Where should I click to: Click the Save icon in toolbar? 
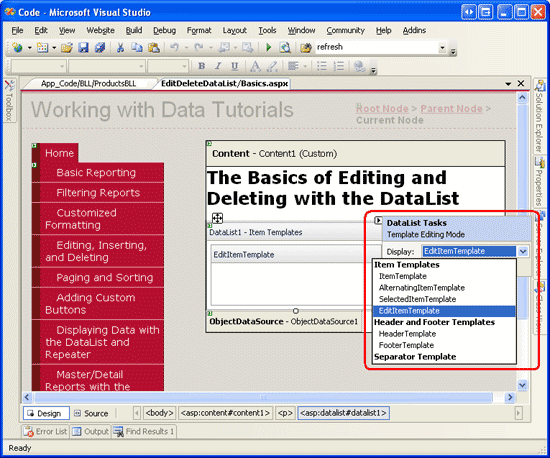(x=83, y=47)
